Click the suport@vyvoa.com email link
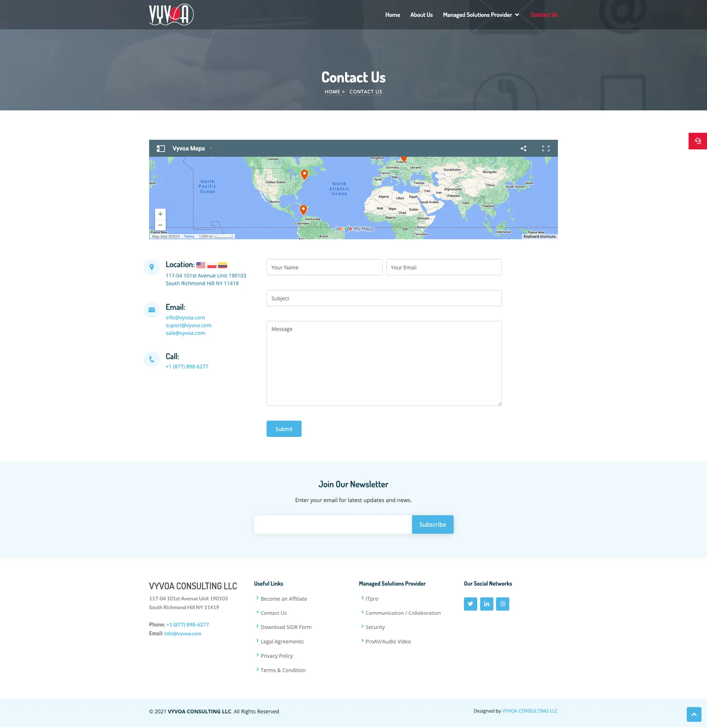 tap(189, 326)
